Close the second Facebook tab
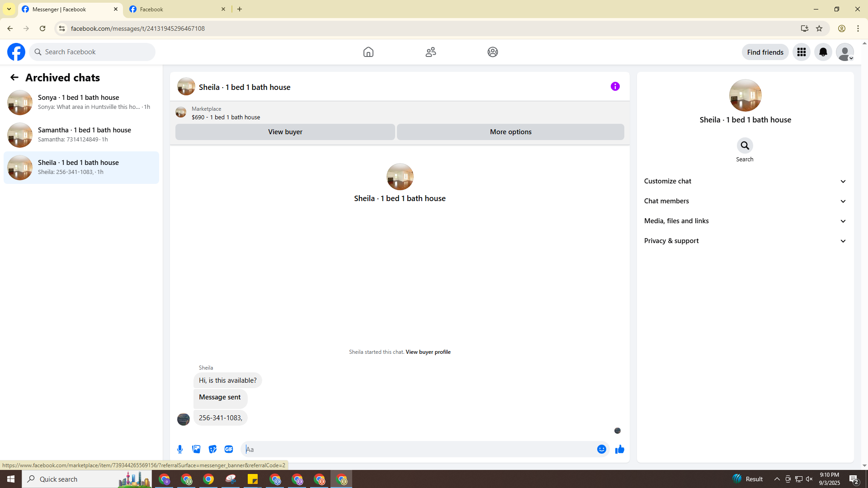This screenshot has width=868, height=488. 223,9
